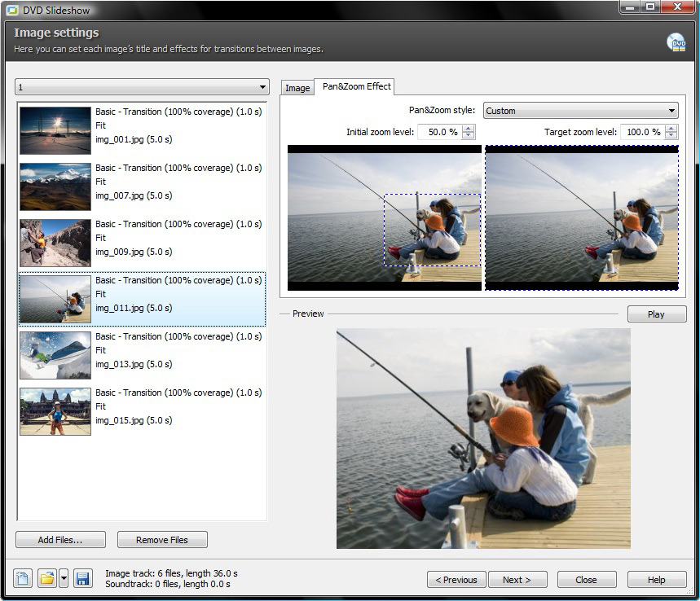Open the Pan&Zoom style dropdown
Image resolution: width=700 pixels, height=601 pixels.
click(580, 111)
